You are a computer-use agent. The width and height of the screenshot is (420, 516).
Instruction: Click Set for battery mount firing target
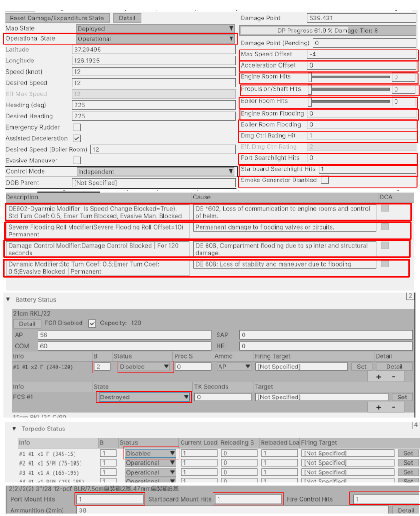pos(361,367)
